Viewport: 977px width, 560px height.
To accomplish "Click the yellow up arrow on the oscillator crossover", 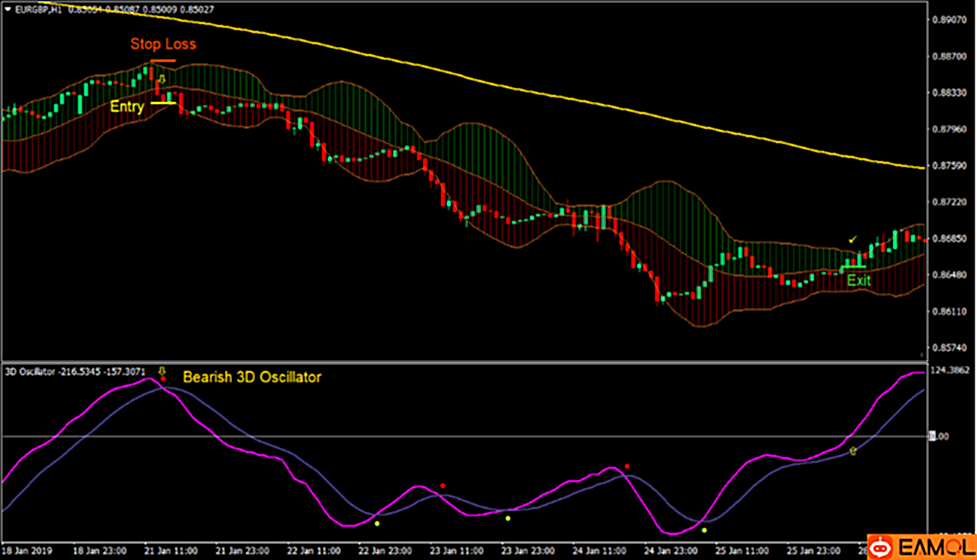I will coord(853,452).
